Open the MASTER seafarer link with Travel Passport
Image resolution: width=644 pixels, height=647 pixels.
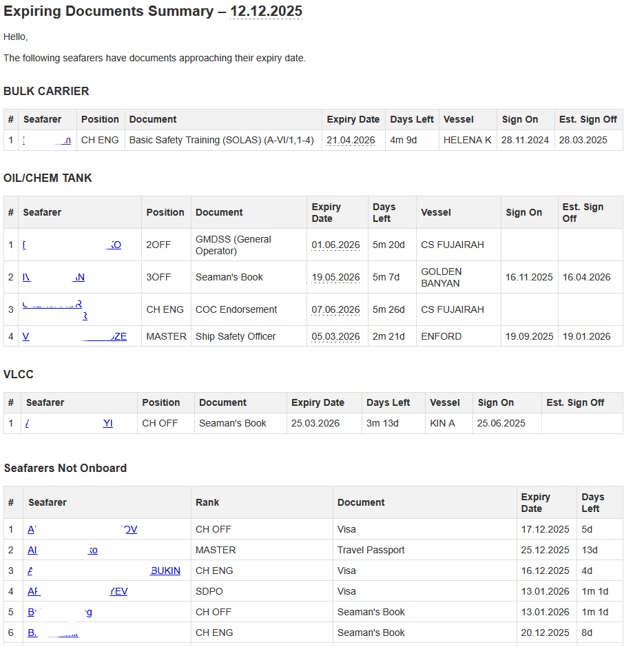[x=63, y=551]
